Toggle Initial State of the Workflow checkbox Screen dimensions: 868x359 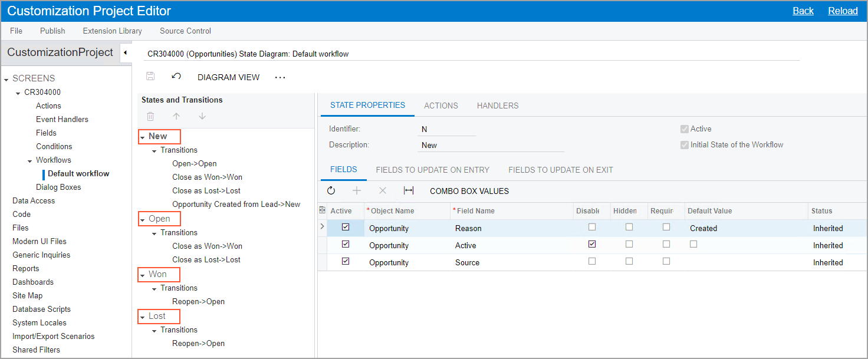(x=684, y=144)
